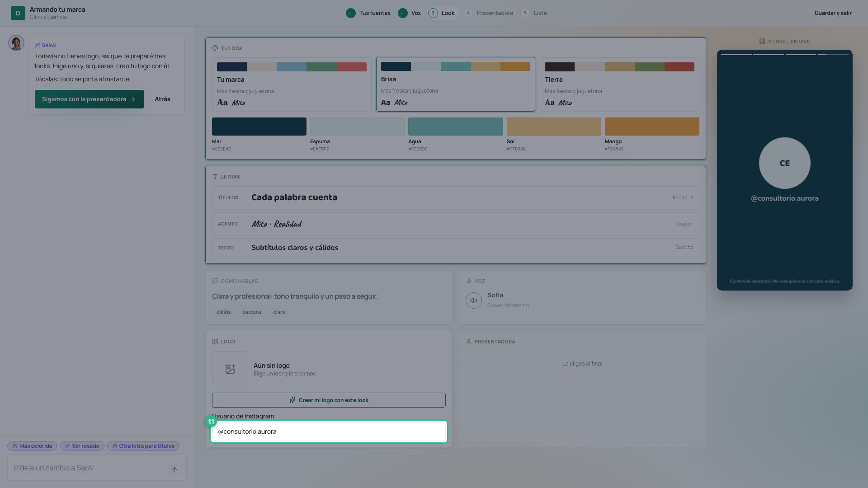Select the Agua color swatch
The width and height of the screenshot is (868, 488).
(456, 127)
